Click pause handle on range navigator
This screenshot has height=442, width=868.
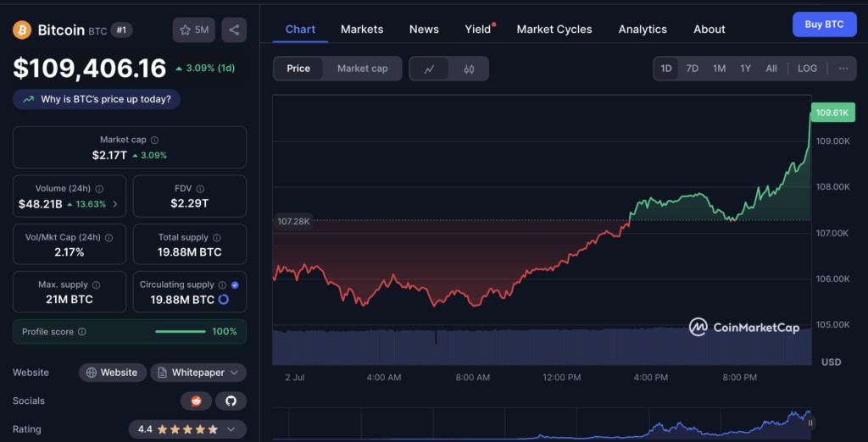click(x=810, y=423)
